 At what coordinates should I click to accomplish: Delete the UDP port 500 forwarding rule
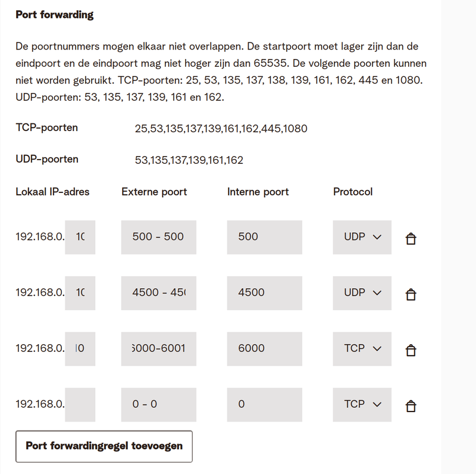[410, 239]
